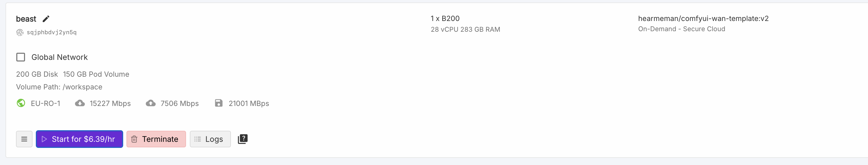Click the cloud upload speed icon
868x165 pixels.
[x=151, y=103]
